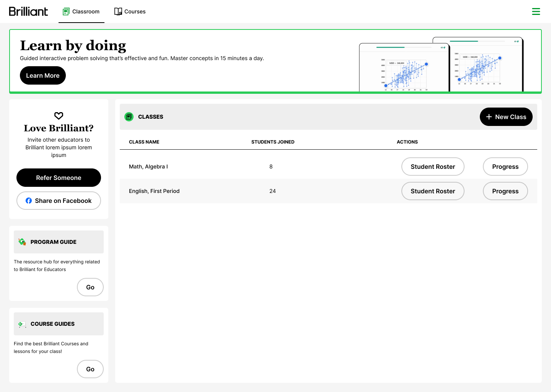Click Go under Course Guides
This screenshot has height=392, width=551.
[x=90, y=369]
